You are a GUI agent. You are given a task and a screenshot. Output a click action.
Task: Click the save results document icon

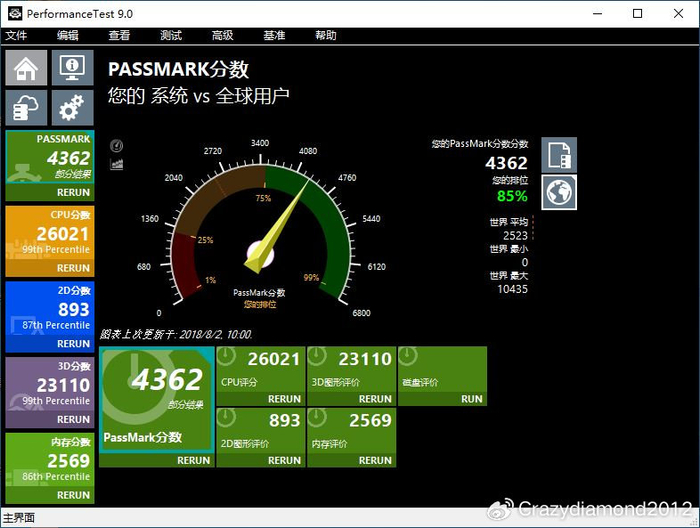(x=559, y=155)
